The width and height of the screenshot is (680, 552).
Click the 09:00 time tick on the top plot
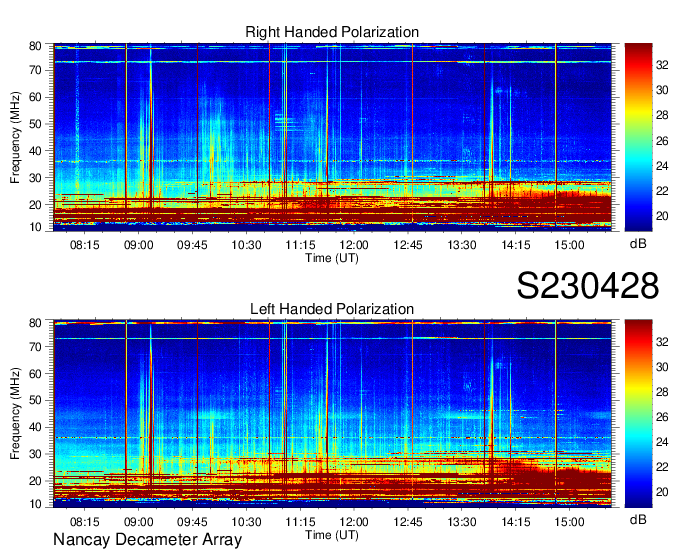coord(138,245)
